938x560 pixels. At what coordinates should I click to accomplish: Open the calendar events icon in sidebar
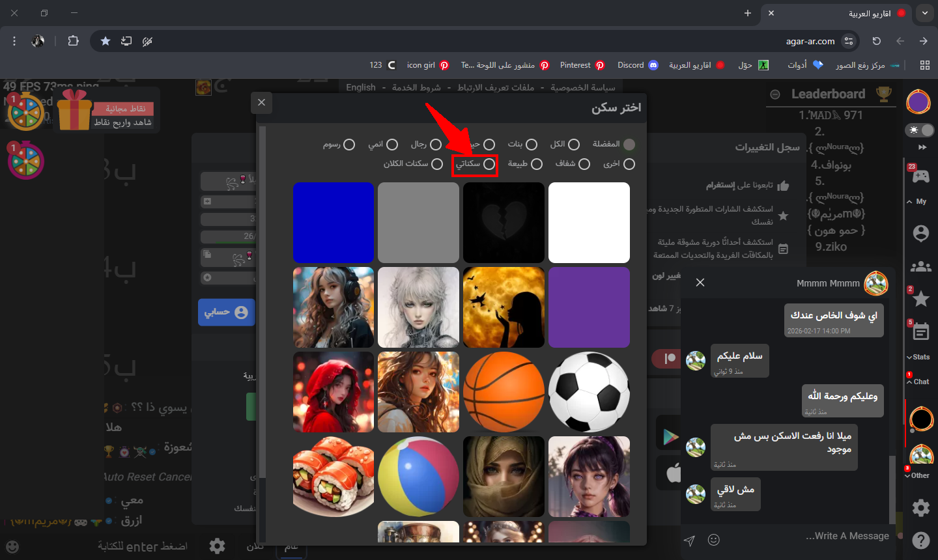point(920,332)
